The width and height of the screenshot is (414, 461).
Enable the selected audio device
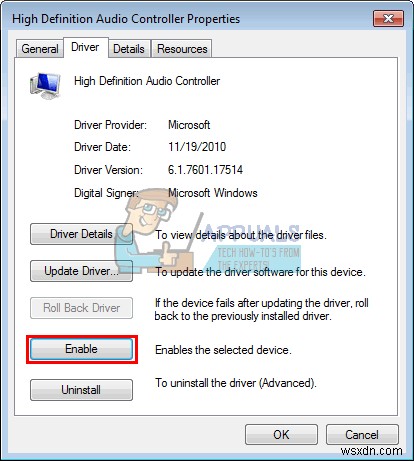point(81,349)
